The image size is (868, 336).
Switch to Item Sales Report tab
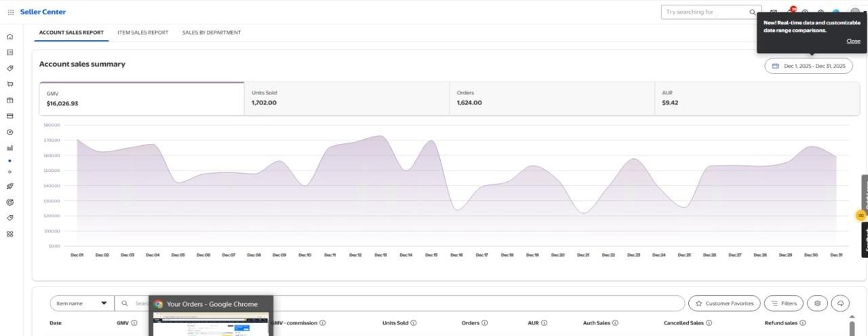(x=143, y=33)
